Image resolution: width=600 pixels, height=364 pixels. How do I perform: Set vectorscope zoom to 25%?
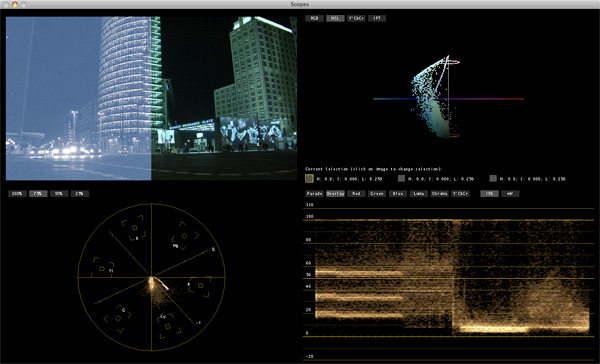79,194
